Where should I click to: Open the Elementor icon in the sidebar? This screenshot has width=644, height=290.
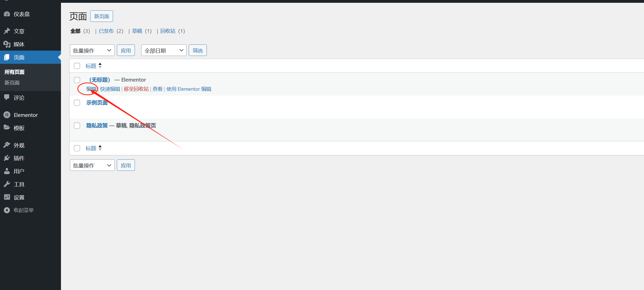click(x=7, y=115)
